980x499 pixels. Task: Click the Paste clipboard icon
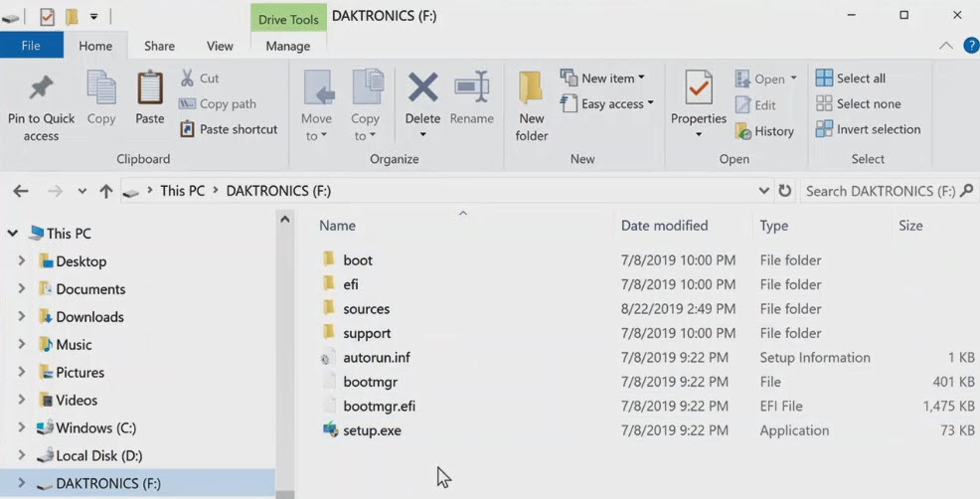[150, 88]
